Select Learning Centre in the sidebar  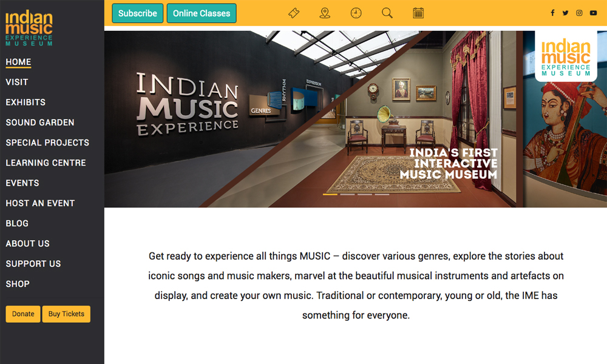pos(46,163)
